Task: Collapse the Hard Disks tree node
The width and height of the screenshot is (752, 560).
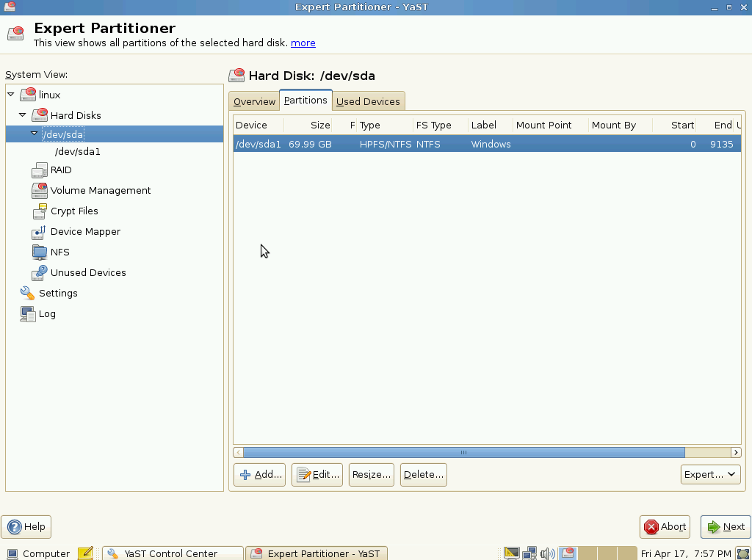Action: [23, 114]
